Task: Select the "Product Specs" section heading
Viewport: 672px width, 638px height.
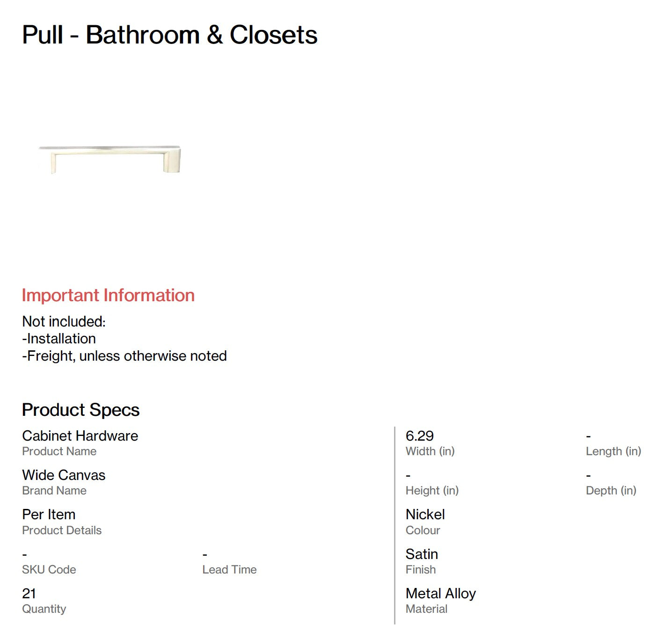Action: 80,410
